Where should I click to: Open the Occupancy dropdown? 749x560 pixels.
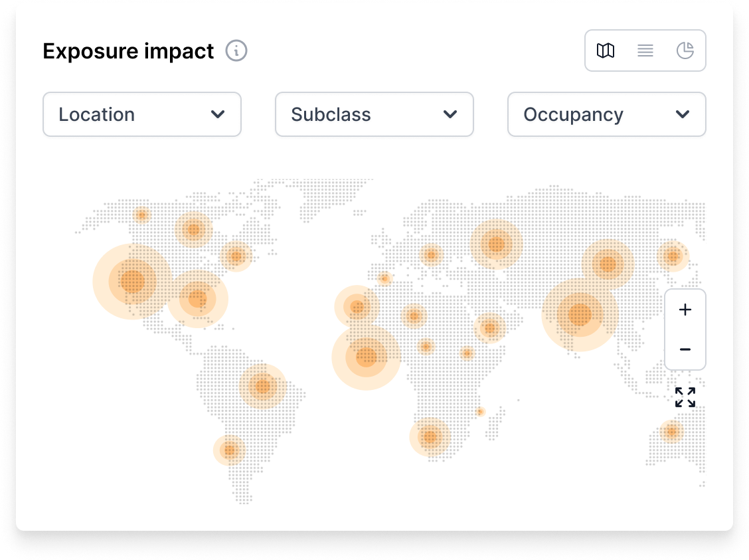pos(606,114)
